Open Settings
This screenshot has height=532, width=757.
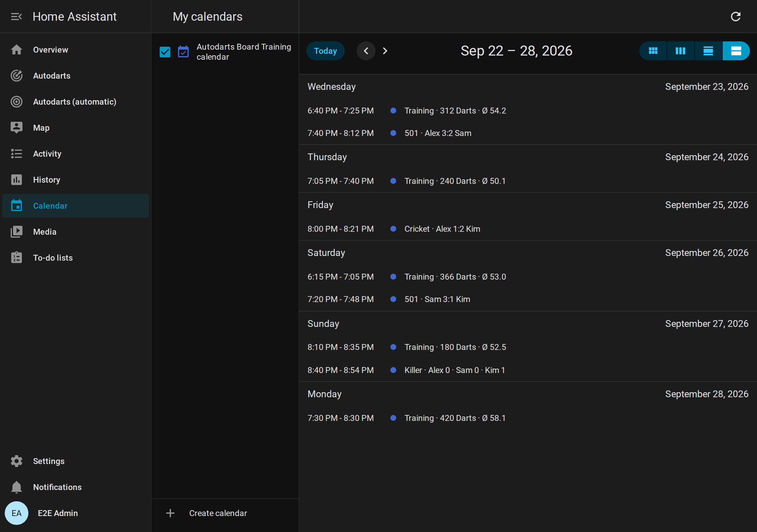coord(75,461)
